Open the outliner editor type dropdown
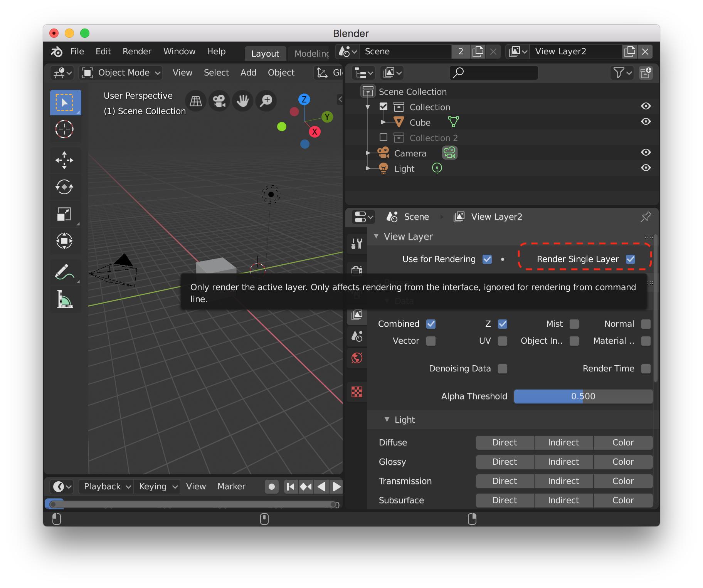This screenshot has width=703, height=588. coord(363,73)
